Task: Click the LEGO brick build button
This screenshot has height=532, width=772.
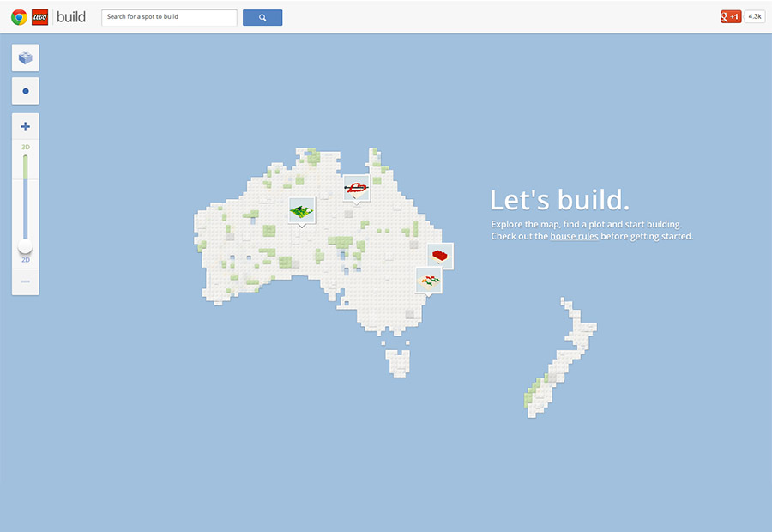Action: click(x=25, y=58)
